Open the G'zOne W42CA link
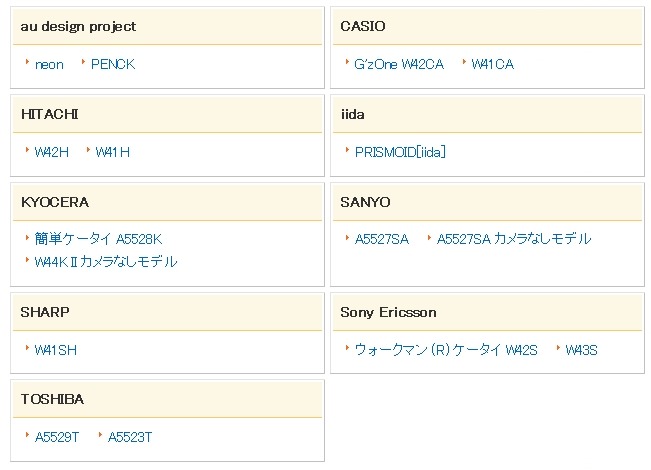Image resolution: width=651 pixels, height=470 pixels. [398, 65]
